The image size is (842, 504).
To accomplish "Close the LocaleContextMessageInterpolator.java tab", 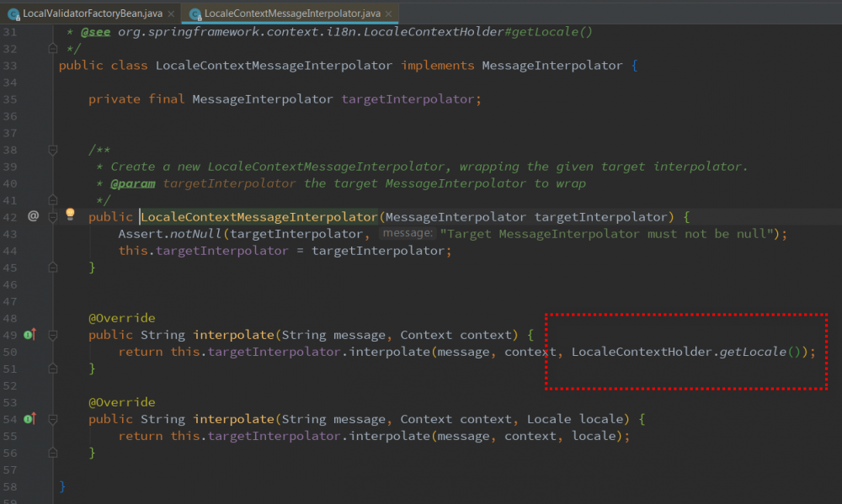I will click(388, 14).
